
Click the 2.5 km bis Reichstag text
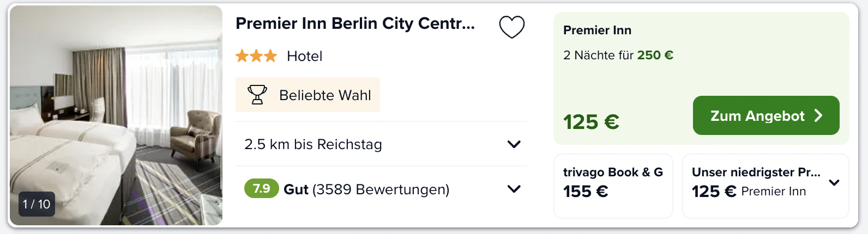pyautogui.click(x=313, y=144)
